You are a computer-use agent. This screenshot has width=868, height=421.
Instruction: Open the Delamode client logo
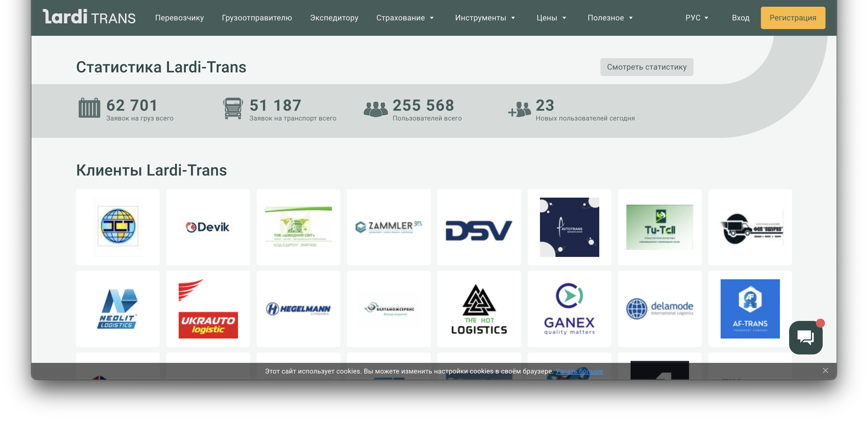[659, 309]
